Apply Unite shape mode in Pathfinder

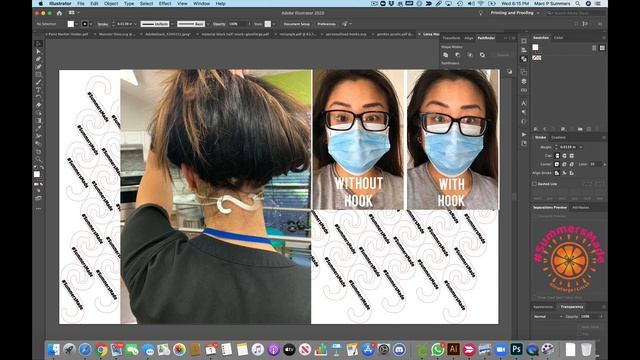click(446, 55)
